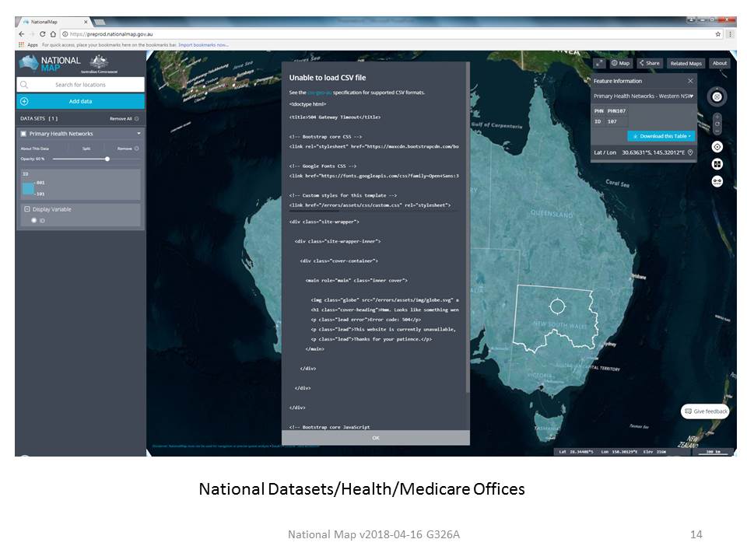747x560 pixels.
Task: Click the Australian Government crest
Action: coord(99,65)
